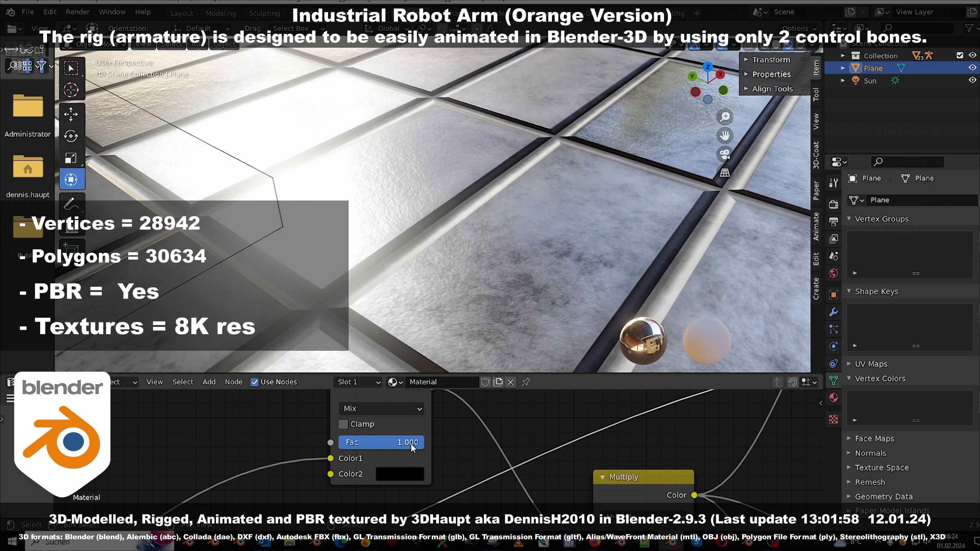980x551 pixels.
Task: Click the viewport zoom magnifier gizmo
Action: [725, 117]
